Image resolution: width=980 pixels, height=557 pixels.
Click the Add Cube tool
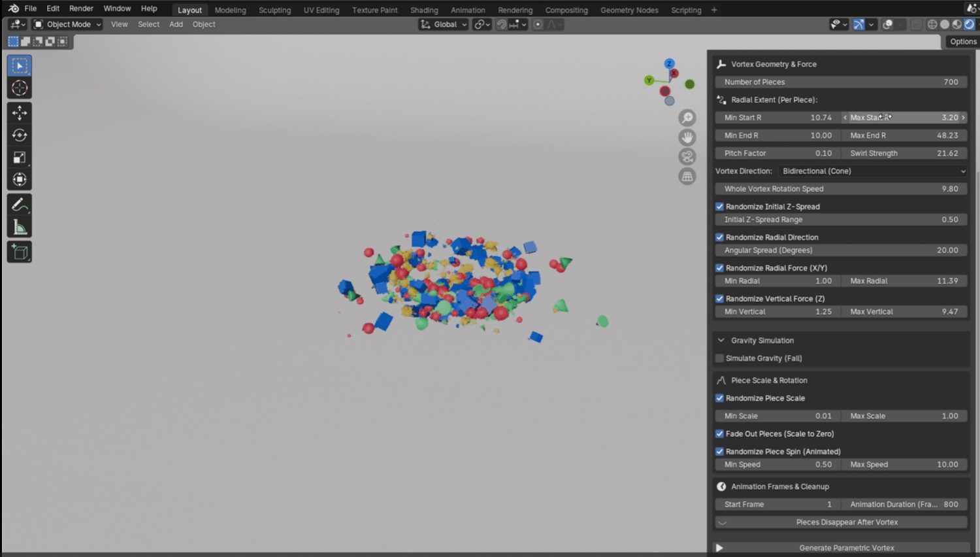[x=20, y=252]
